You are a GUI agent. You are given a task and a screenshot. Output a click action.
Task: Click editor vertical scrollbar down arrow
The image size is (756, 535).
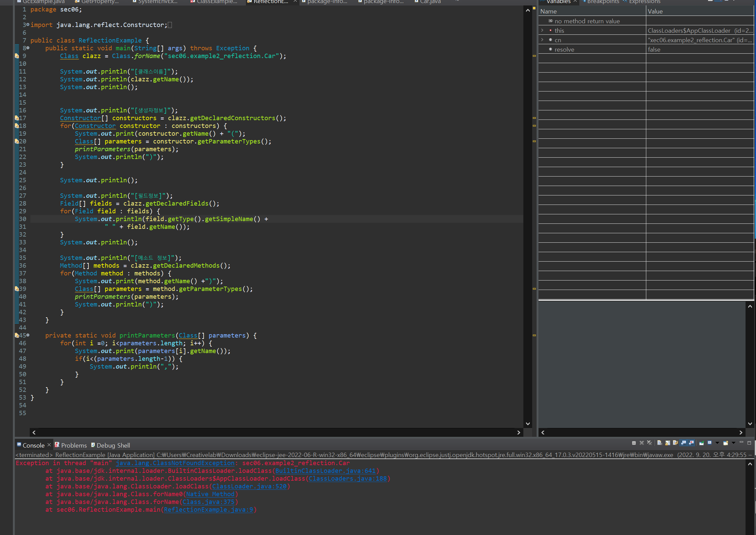click(x=528, y=424)
